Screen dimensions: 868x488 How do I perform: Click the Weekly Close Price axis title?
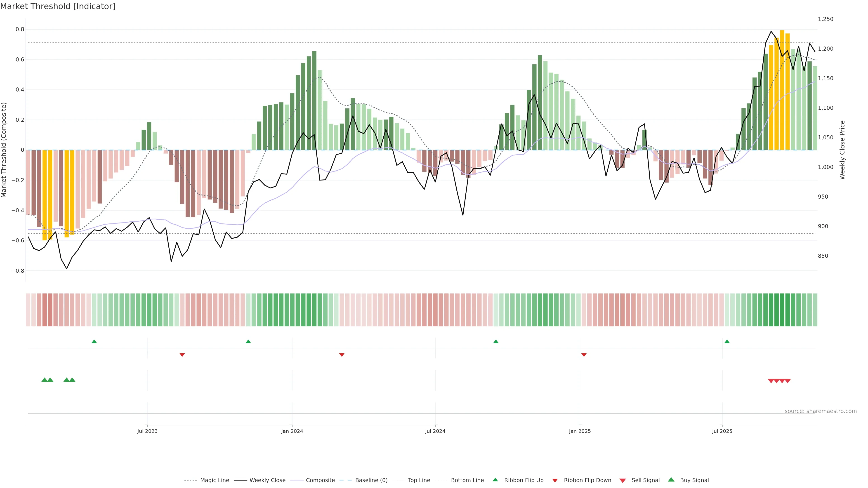842,150
